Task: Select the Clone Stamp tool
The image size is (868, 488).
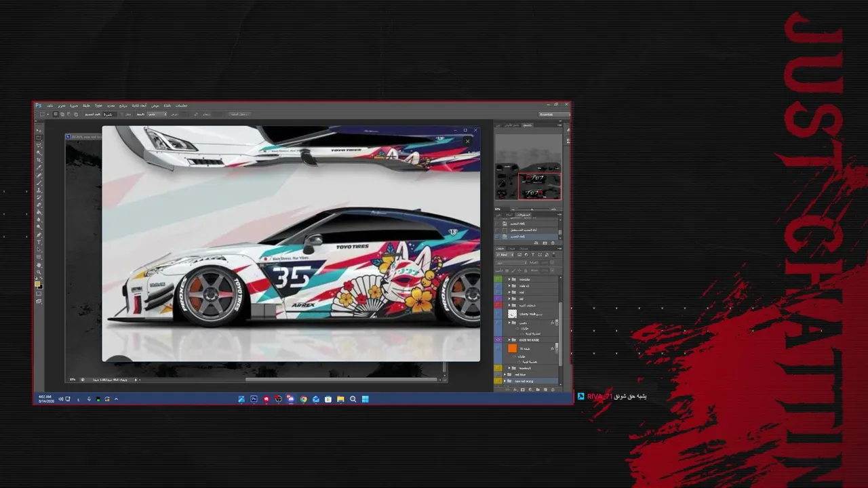Action: tap(39, 190)
